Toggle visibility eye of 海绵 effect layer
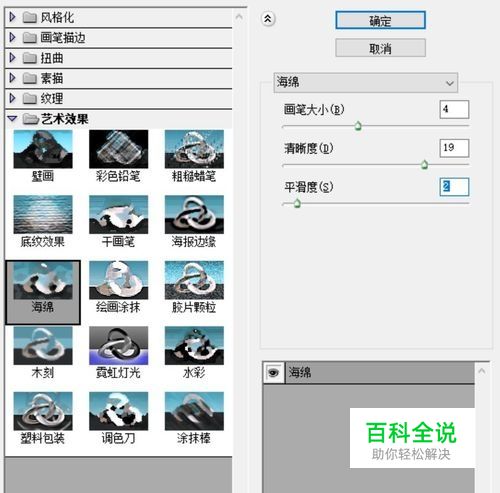 coord(274,373)
